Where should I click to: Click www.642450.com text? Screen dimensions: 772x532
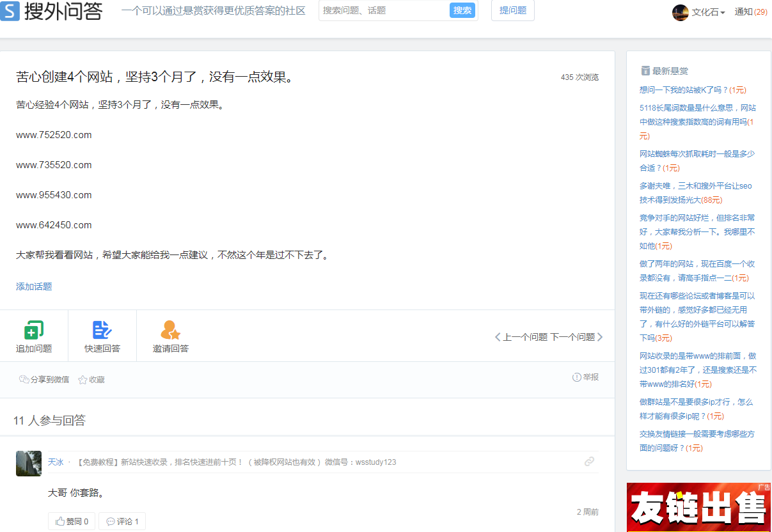(x=54, y=225)
